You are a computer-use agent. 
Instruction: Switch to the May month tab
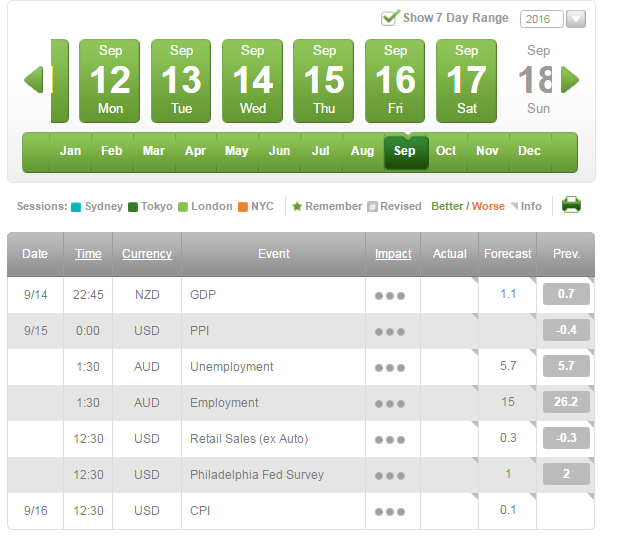click(237, 151)
